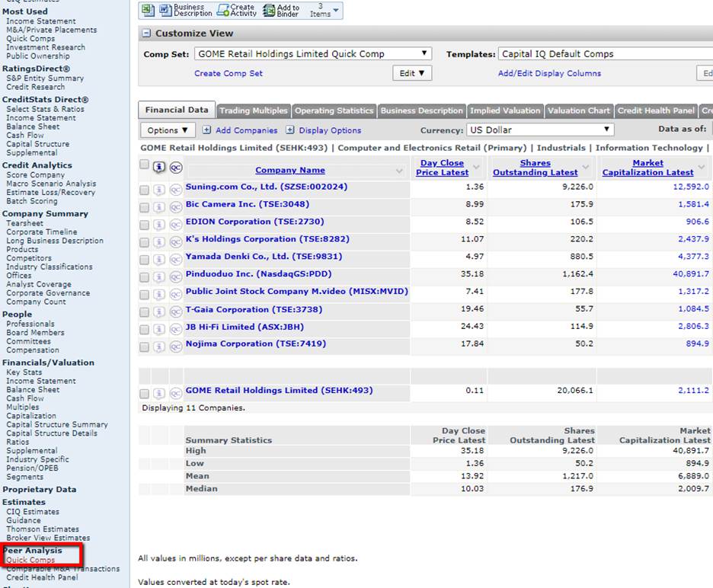
Task: Open the Templates dropdown
Action: pyautogui.click(x=606, y=53)
